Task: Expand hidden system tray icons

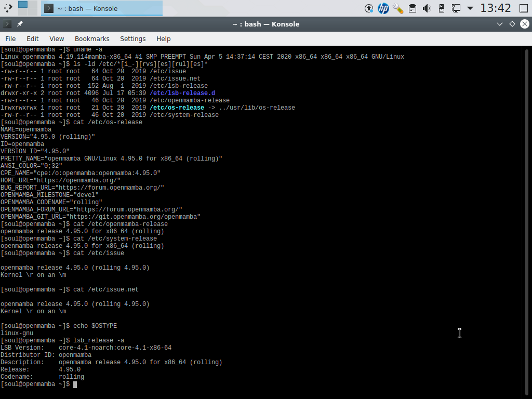Action: tap(470, 8)
